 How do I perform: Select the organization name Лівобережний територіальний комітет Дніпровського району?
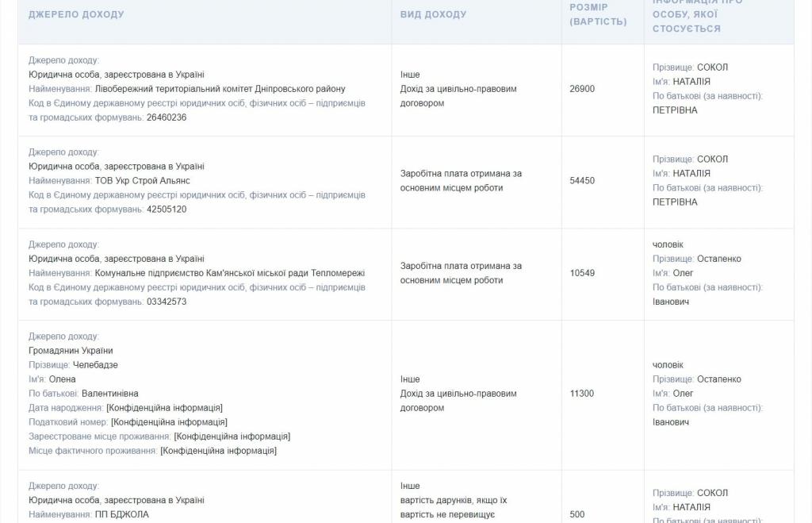tap(220, 89)
